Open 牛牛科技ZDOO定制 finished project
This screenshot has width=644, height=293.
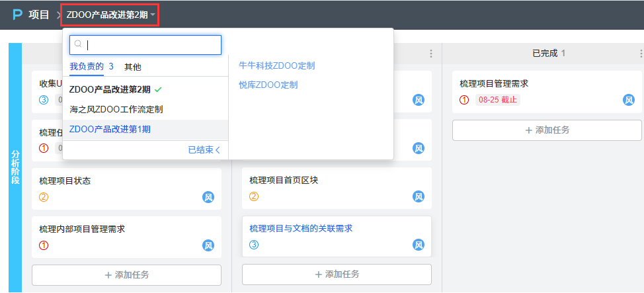point(277,65)
